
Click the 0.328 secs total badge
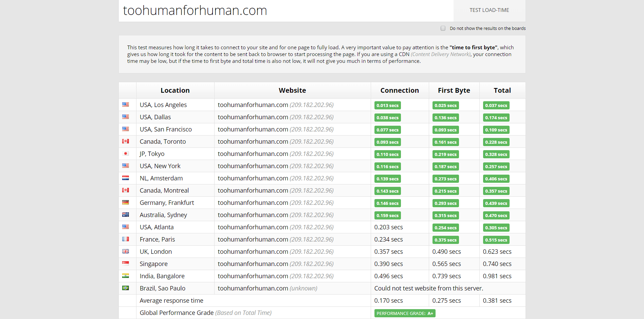(496, 154)
